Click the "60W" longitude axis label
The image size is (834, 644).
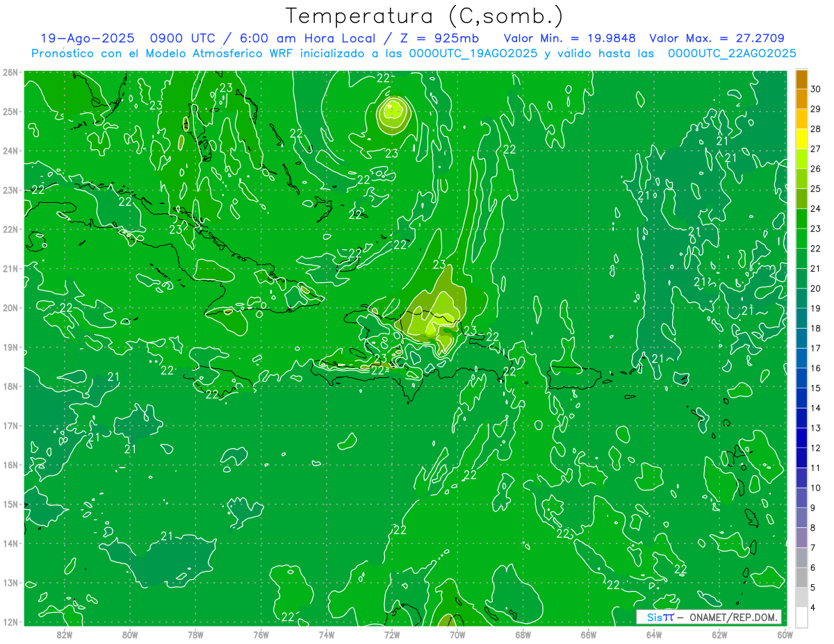click(785, 634)
